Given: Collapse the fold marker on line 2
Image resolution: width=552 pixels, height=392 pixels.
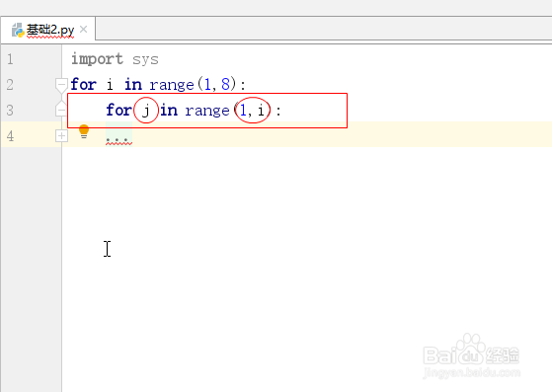Looking at the screenshot, I should pyautogui.click(x=61, y=85).
